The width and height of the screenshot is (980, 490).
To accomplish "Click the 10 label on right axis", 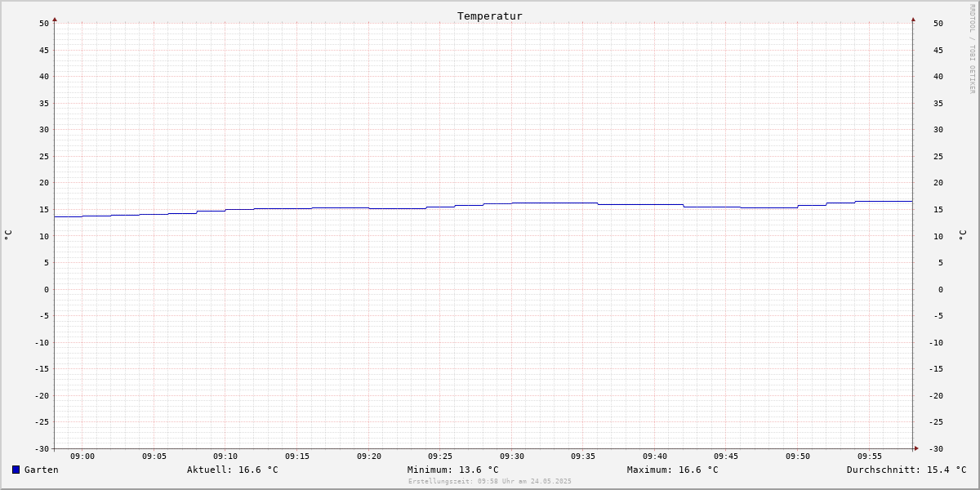I will (938, 237).
